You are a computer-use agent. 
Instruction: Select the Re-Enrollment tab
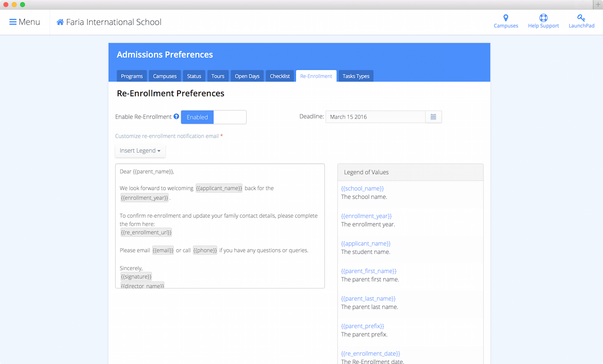pyautogui.click(x=316, y=76)
